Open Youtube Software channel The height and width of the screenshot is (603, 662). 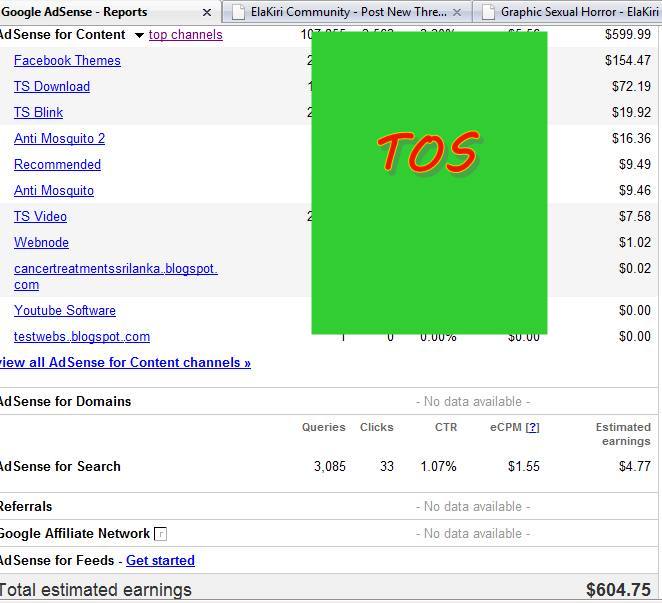[65, 310]
